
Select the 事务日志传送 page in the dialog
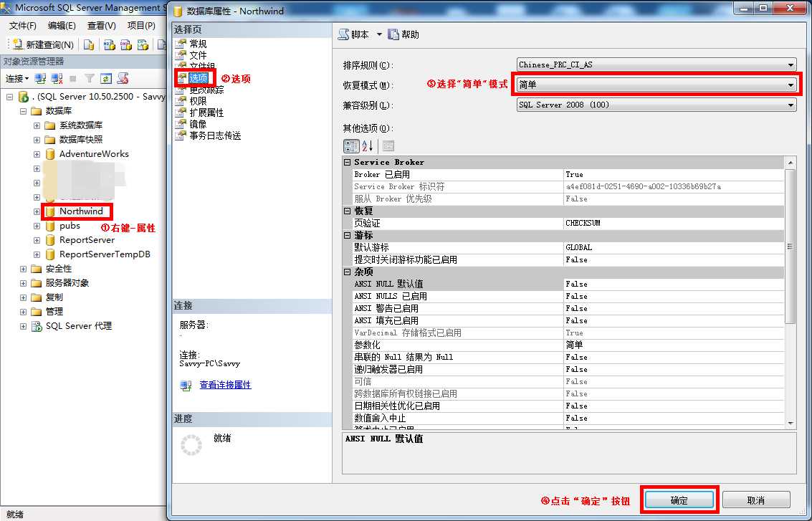[x=215, y=135]
